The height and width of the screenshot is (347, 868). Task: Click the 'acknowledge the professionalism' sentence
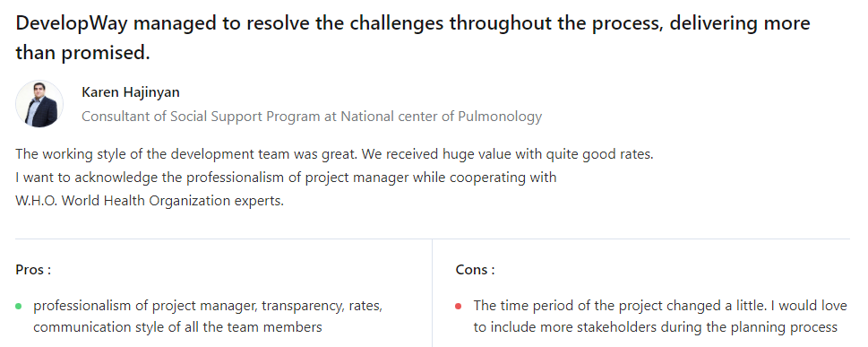(x=286, y=178)
